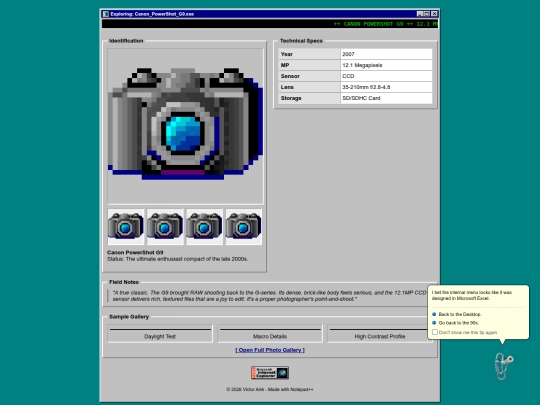Open the large Canon G9 camera image
This screenshot has height=405, width=540.
[x=185, y=126]
